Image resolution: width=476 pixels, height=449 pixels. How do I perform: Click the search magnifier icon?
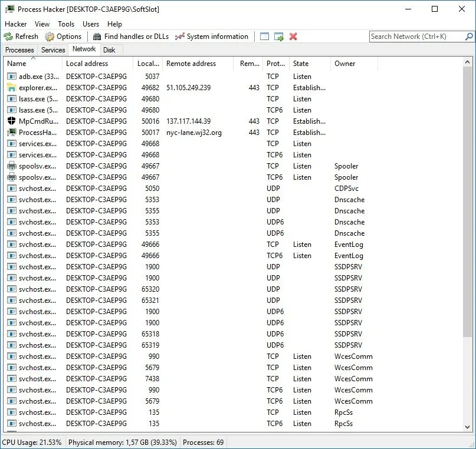coord(469,37)
